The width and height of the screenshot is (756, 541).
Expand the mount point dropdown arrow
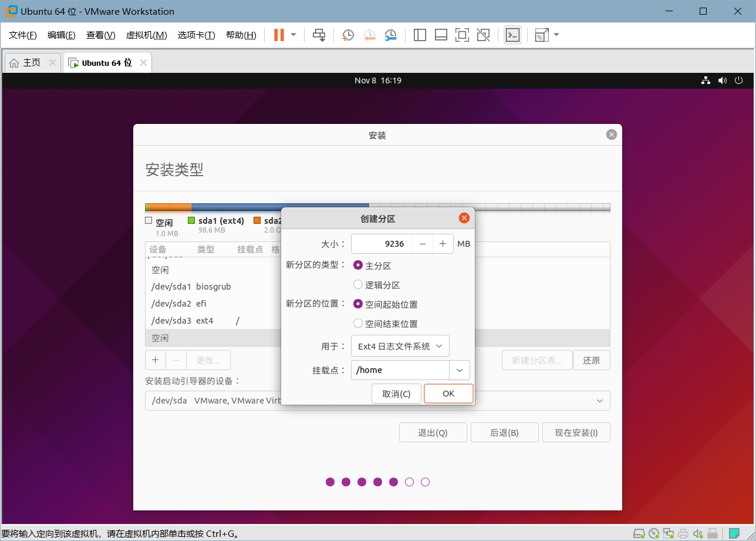point(460,370)
